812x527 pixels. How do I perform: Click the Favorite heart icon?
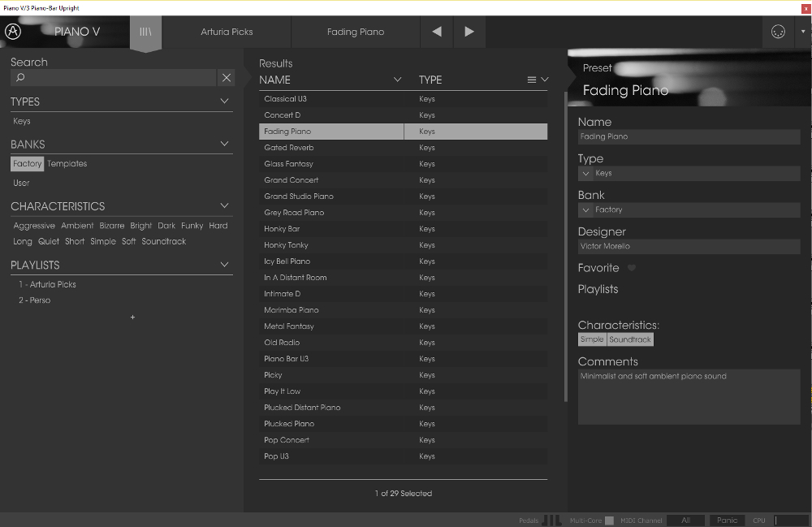[x=631, y=268]
